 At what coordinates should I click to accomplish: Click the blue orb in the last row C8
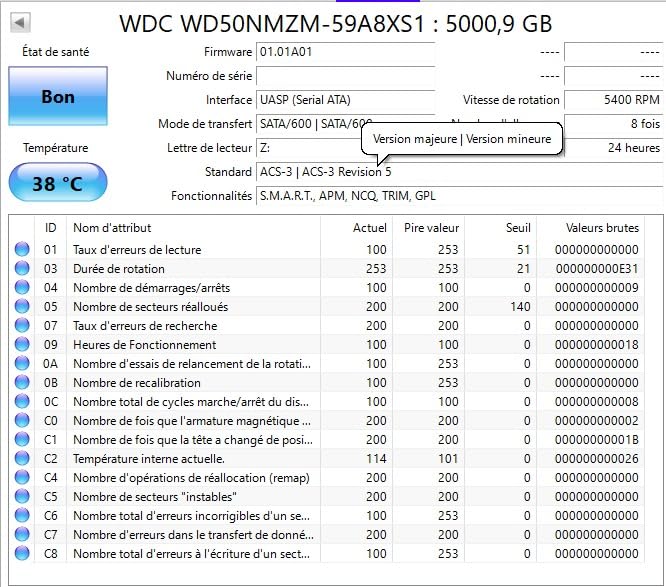click(x=22, y=553)
